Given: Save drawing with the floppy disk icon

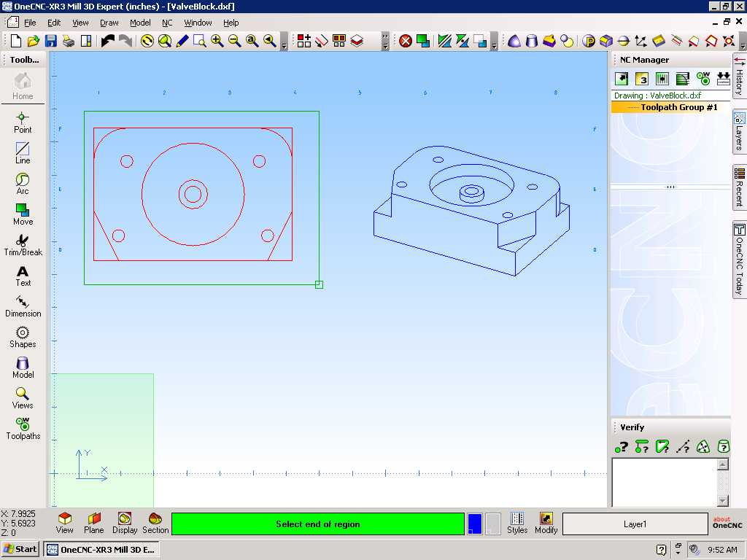Looking at the screenshot, I should (x=50, y=41).
